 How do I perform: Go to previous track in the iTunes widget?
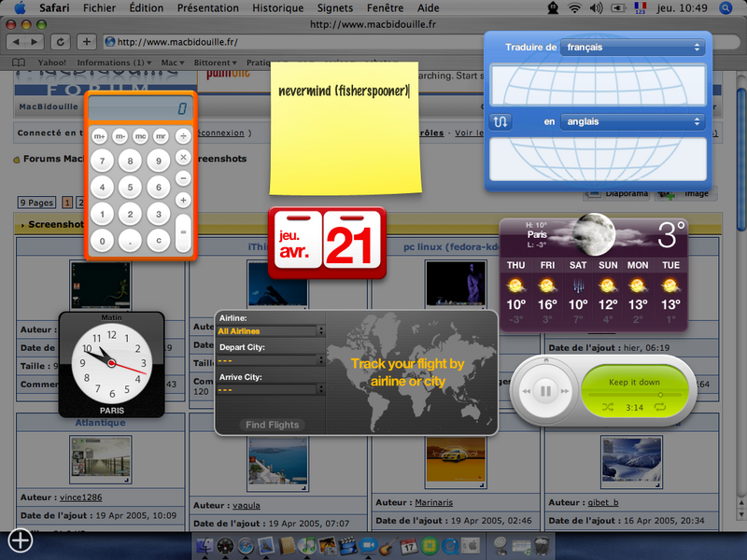tap(527, 391)
